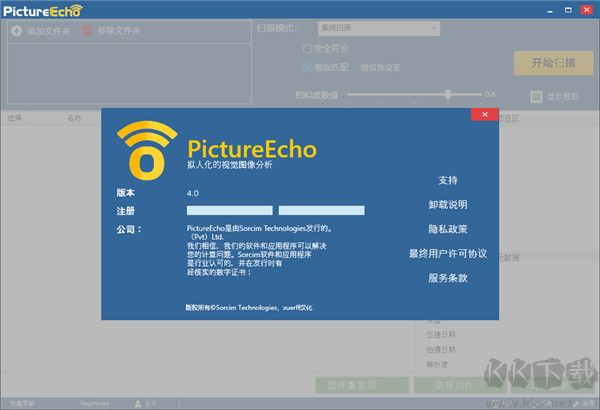The height and width of the screenshot is (410, 600).
Task: Click the PictureEcho logo in the about dialog
Action: coord(147,150)
